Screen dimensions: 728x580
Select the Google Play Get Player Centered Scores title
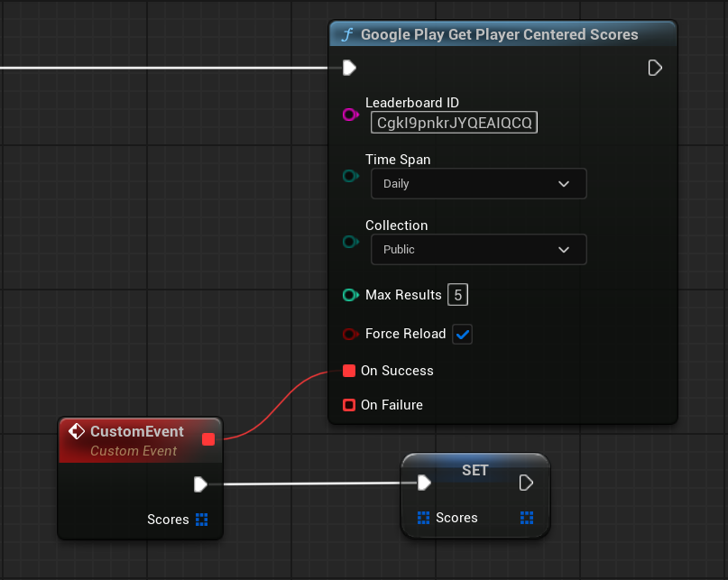(x=499, y=34)
